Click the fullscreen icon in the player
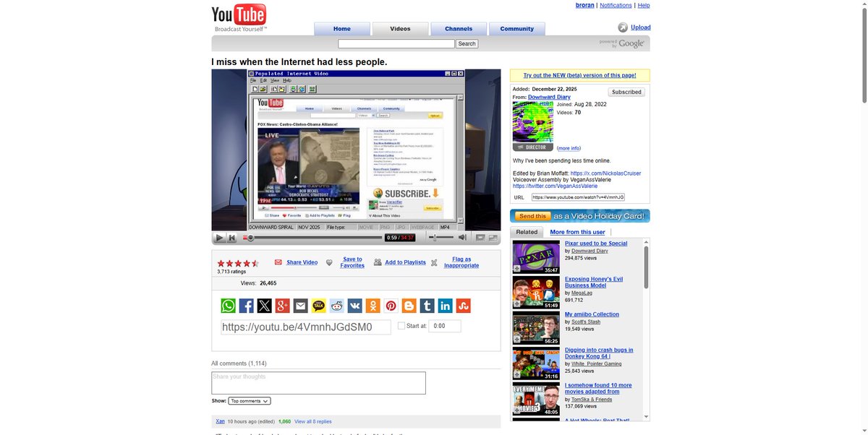 point(493,237)
